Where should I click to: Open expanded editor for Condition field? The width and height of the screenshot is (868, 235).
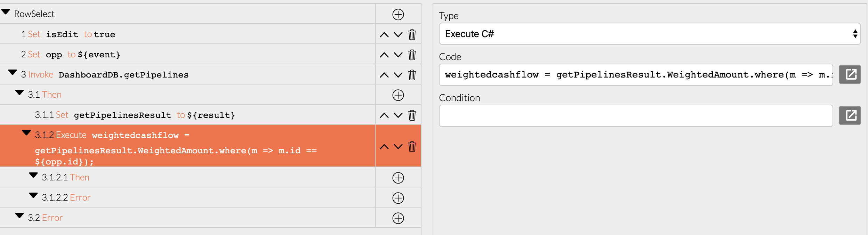coord(850,115)
